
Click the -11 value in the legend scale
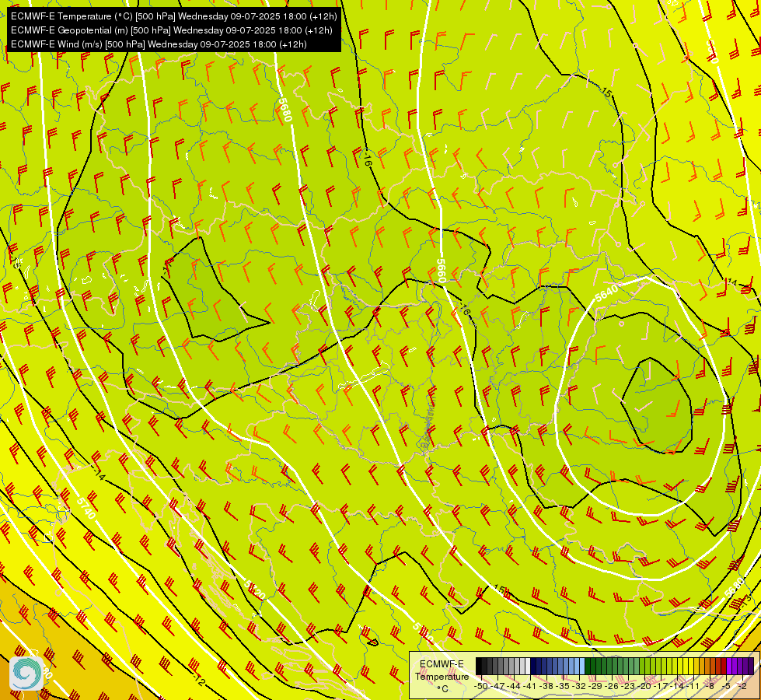[693, 686]
